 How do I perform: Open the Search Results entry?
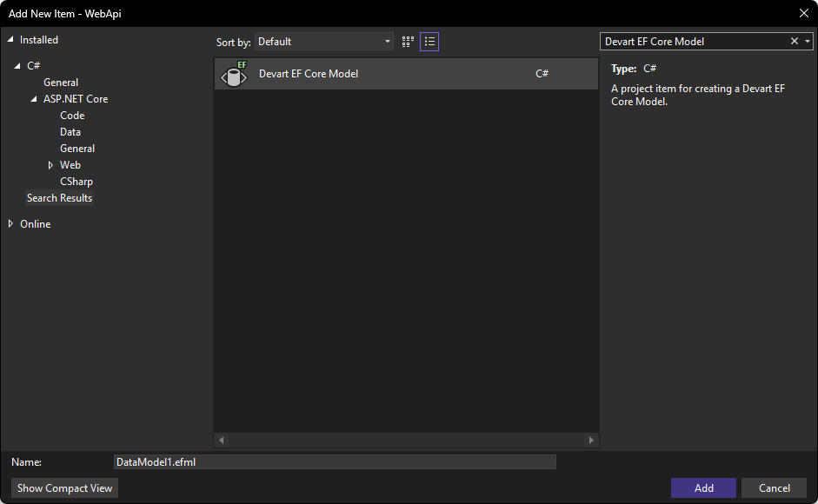point(59,197)
